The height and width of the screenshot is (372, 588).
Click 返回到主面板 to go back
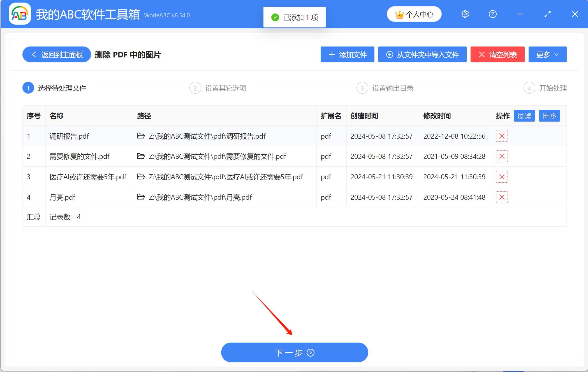pyautogui.click(x=56, y=54)
